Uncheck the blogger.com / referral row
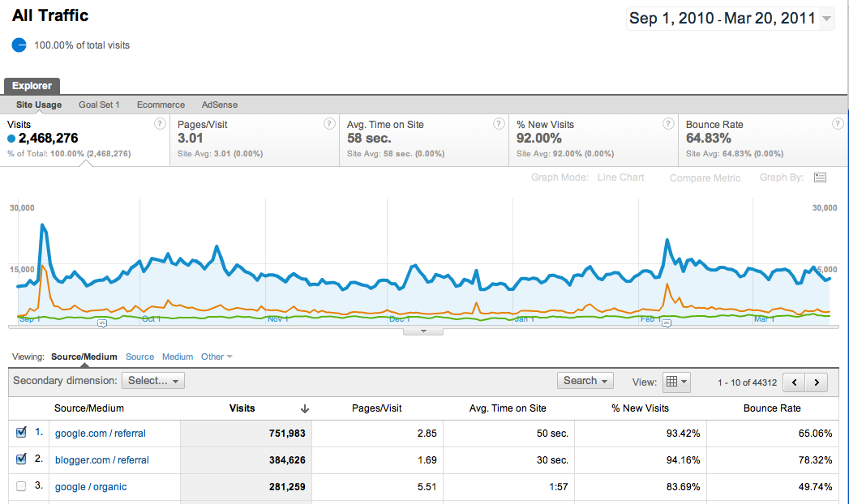The width and height of the screenshot is (849, 504). pyautogui.click(x=21, y=459)
